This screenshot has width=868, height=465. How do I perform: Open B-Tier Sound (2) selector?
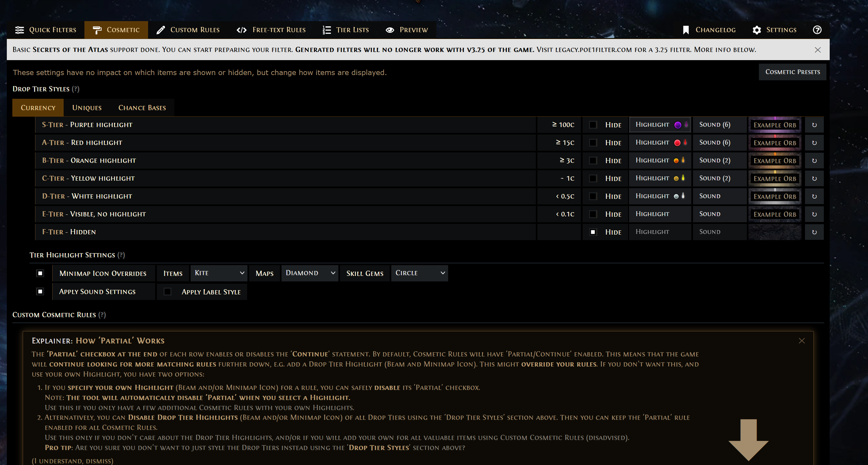point(719,161)
